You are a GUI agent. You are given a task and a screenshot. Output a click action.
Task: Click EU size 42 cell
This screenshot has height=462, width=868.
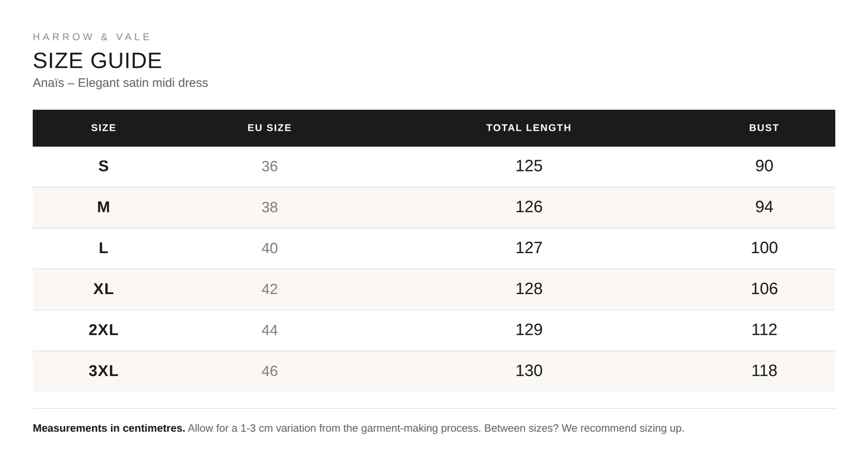click(270, 289)
